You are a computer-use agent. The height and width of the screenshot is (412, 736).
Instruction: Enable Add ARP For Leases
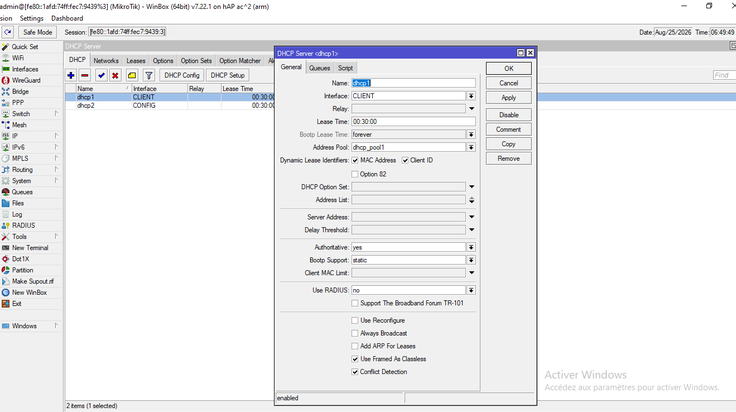point(355,346)
